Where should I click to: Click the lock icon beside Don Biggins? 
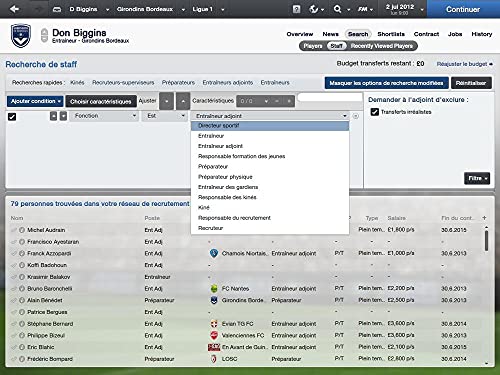tap(44, 35)
